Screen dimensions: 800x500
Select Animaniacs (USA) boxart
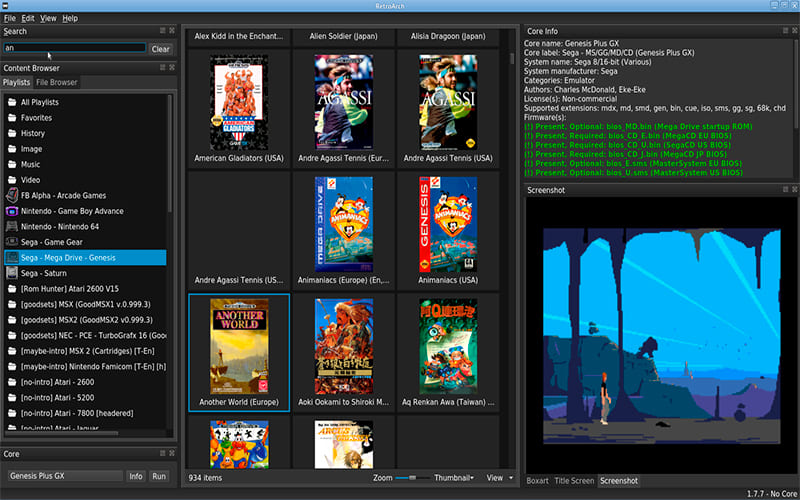click(x=448, y=224)
